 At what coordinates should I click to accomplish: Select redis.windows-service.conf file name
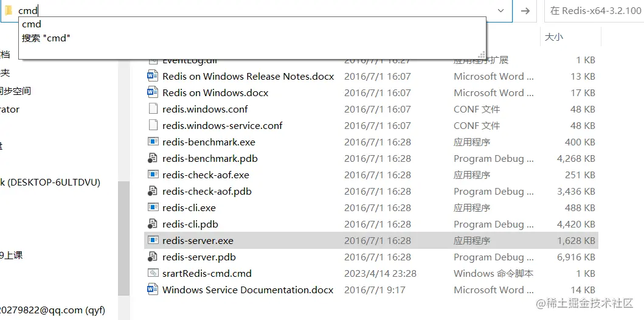222,125
